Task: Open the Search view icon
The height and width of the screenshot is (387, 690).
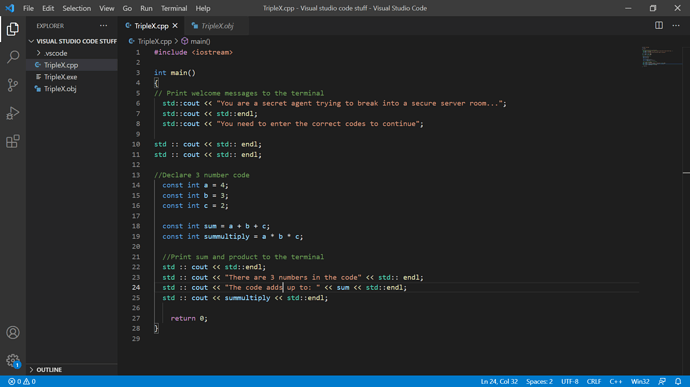Action: [x=13, y=57]
